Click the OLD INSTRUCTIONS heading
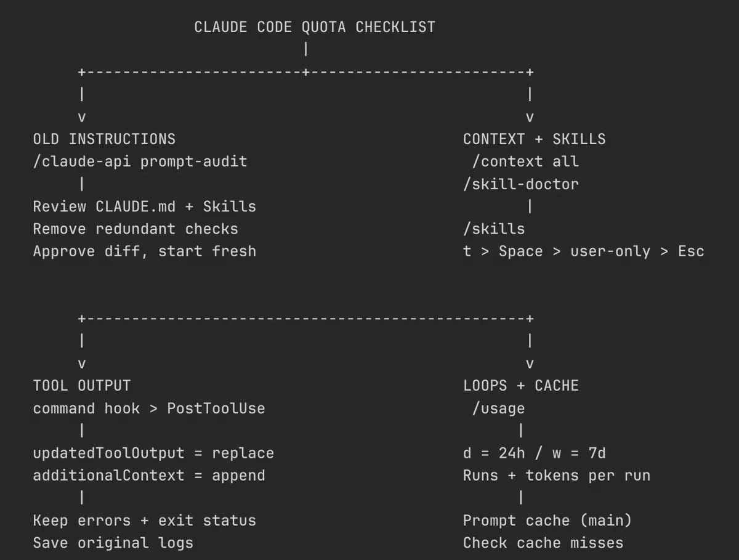Screen dimensions: 739x560 (104, 139)
